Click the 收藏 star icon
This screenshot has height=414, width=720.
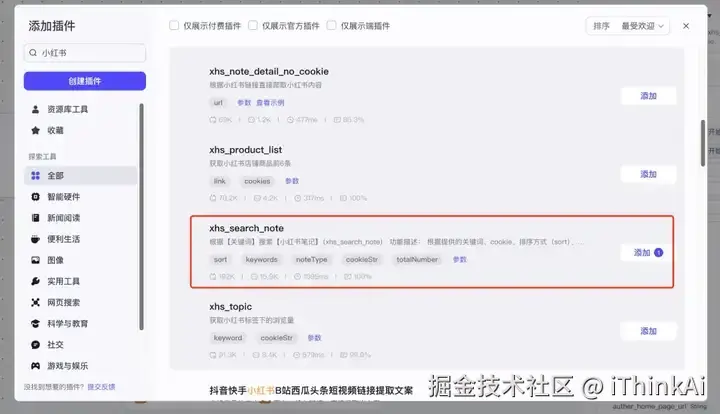pos(35,130)
